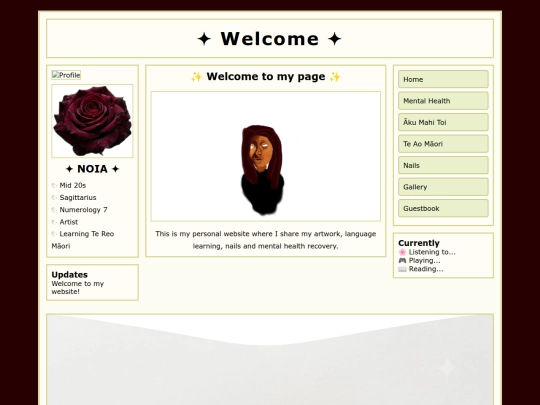Image resolution: width=540 pixels, height=405 pixels.
Task: Click the 'Welcome to my website!' update text
Action: [77, 288]
